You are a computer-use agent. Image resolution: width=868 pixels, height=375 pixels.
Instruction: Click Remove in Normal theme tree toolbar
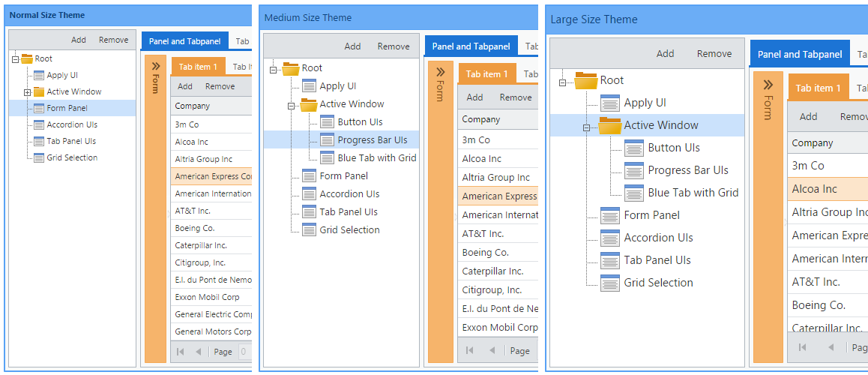click(x=113, y=40)
